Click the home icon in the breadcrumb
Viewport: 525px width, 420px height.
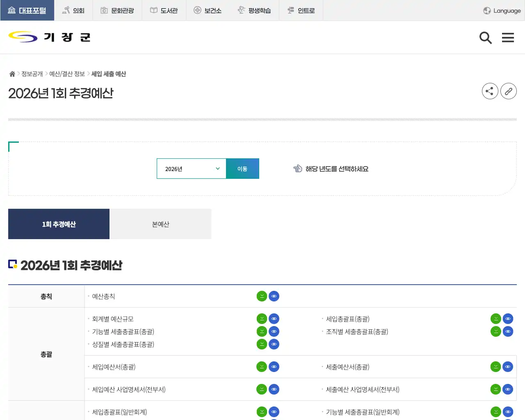click(x=12, y=73)
